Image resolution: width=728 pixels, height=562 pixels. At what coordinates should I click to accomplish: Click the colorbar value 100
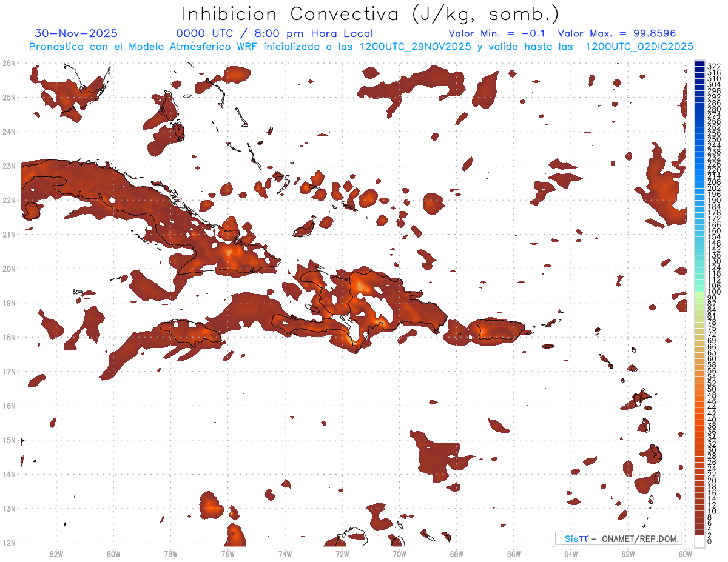point(714,292)
